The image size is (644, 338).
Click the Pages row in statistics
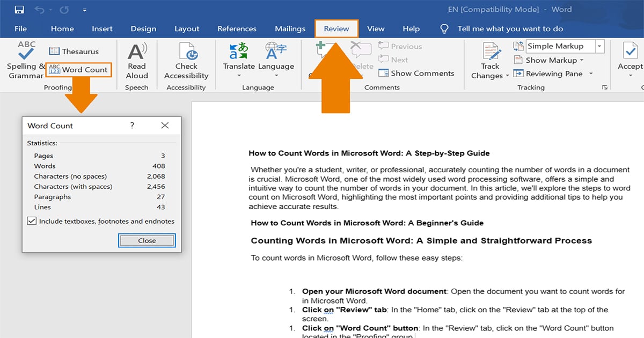pos(99,156)
